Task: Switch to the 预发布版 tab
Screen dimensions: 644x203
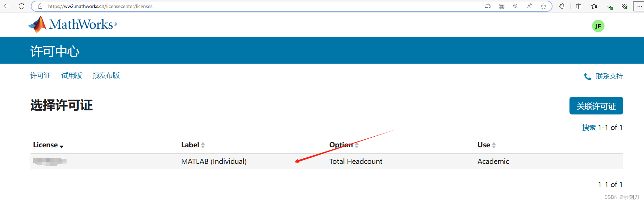Action: pyautogui.click(x=106, y=75)
